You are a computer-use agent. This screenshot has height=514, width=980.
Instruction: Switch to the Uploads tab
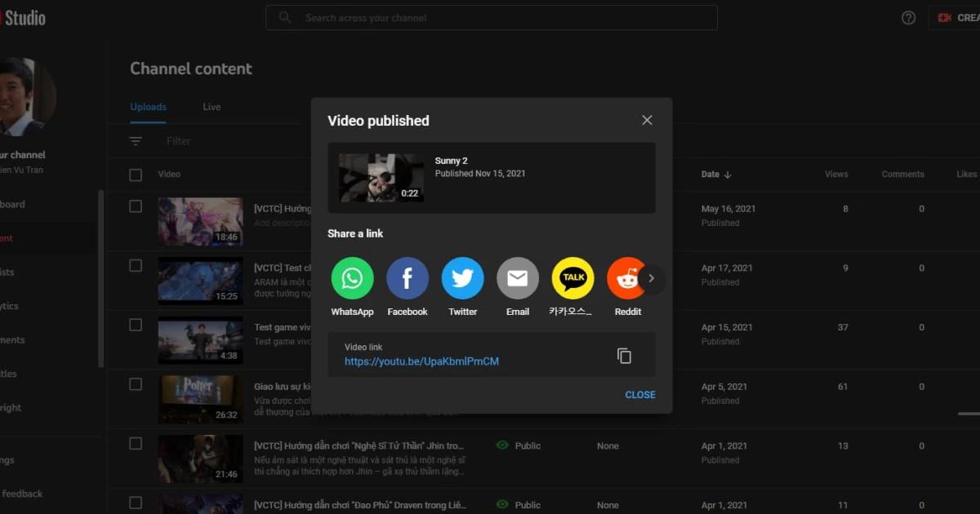coord(148,106)
